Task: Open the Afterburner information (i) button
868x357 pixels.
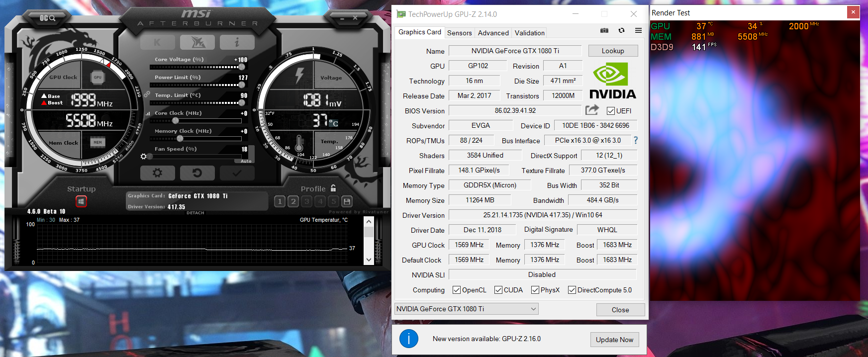Action: tap(237, 42)
